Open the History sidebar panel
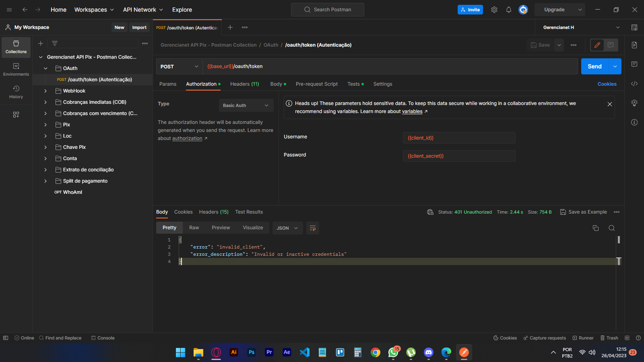Viewport: 644px width, 362px height. click(16, 92)
